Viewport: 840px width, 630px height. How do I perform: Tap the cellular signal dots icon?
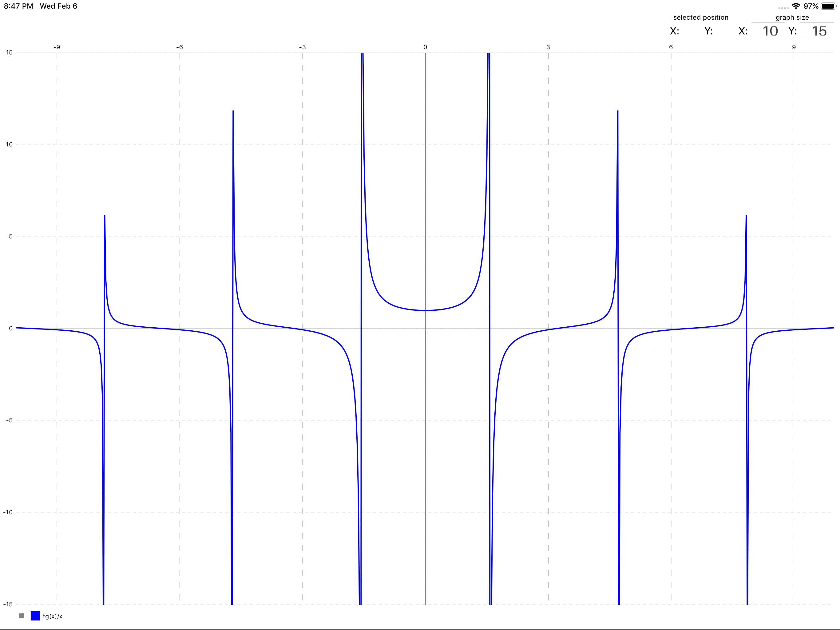tap(783, 8)
